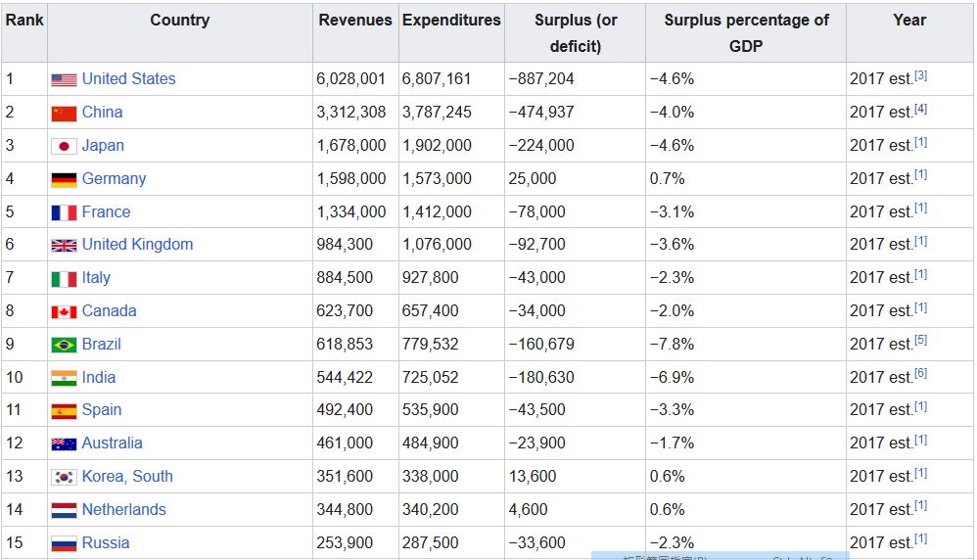Click the Japan flag icon
The width and height of the screenshot is (977, 560).
click(64, 147)
